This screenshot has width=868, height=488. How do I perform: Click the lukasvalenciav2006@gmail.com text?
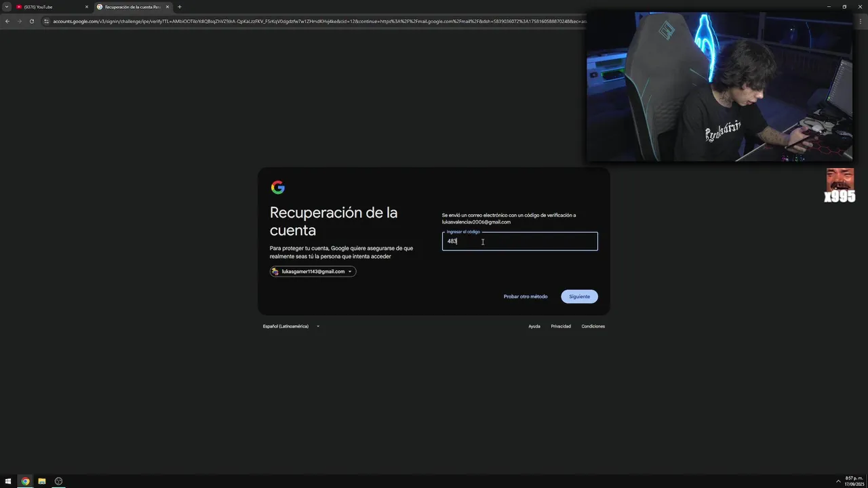click(x=476, y=222)
